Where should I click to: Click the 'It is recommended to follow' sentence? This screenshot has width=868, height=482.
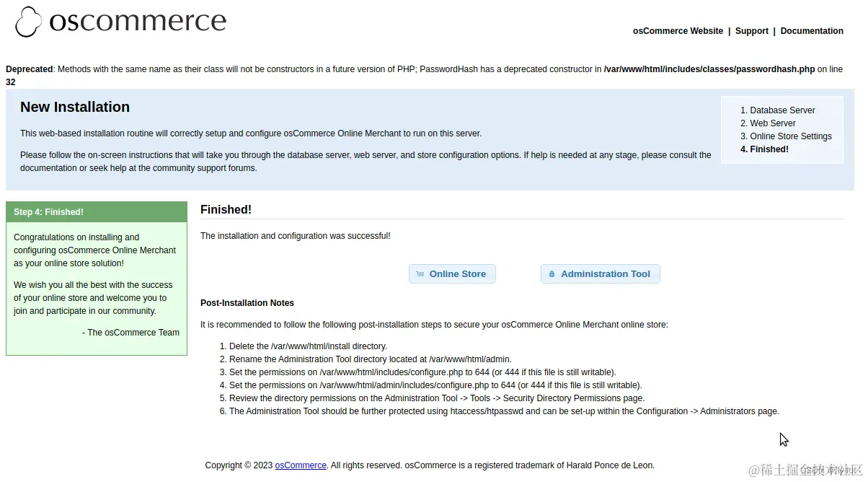pyautogui.click(x=434, y=325)
